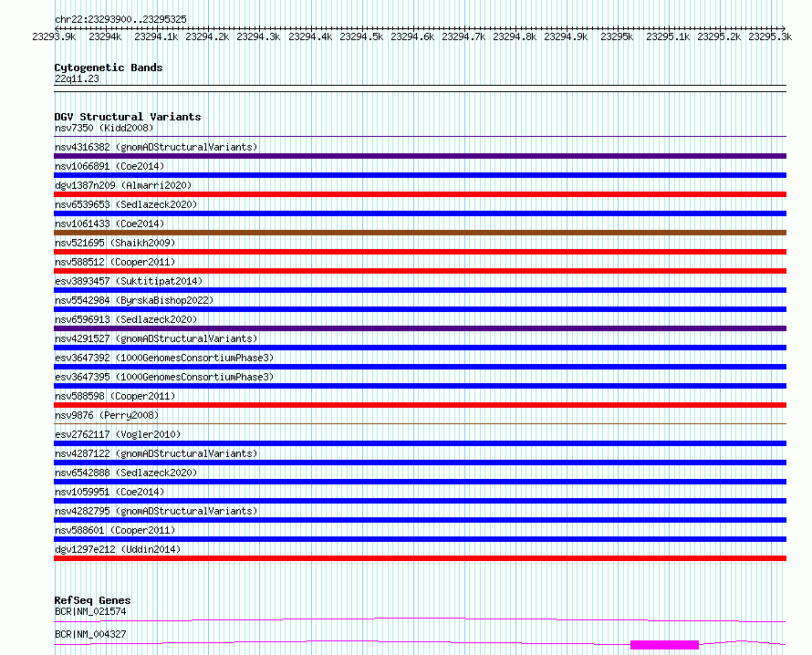Click the chr22:23293900..23295325 coordinate label
The height and width of the screenshot is (655, 812).
(120, 19)
